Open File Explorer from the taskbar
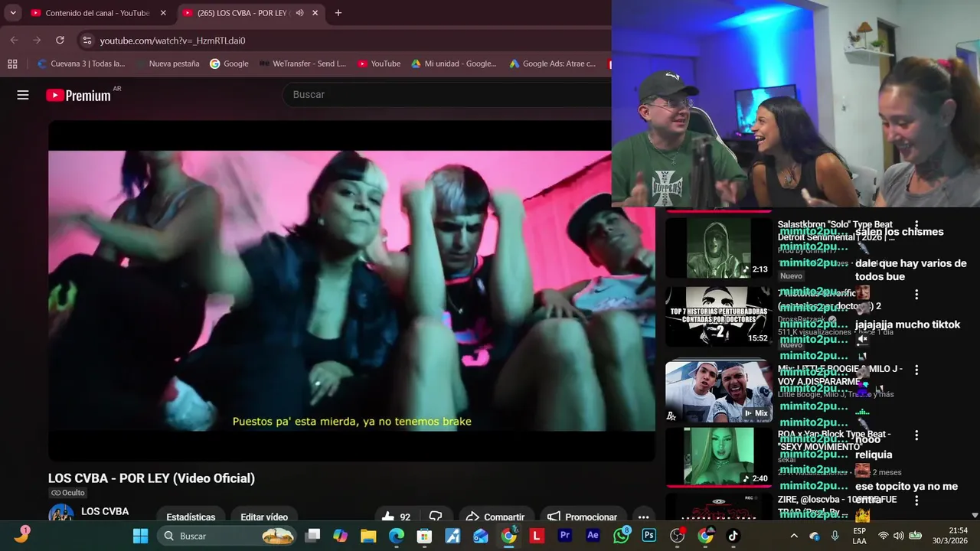This screenshot has height=551, width=980. [368, 536]
